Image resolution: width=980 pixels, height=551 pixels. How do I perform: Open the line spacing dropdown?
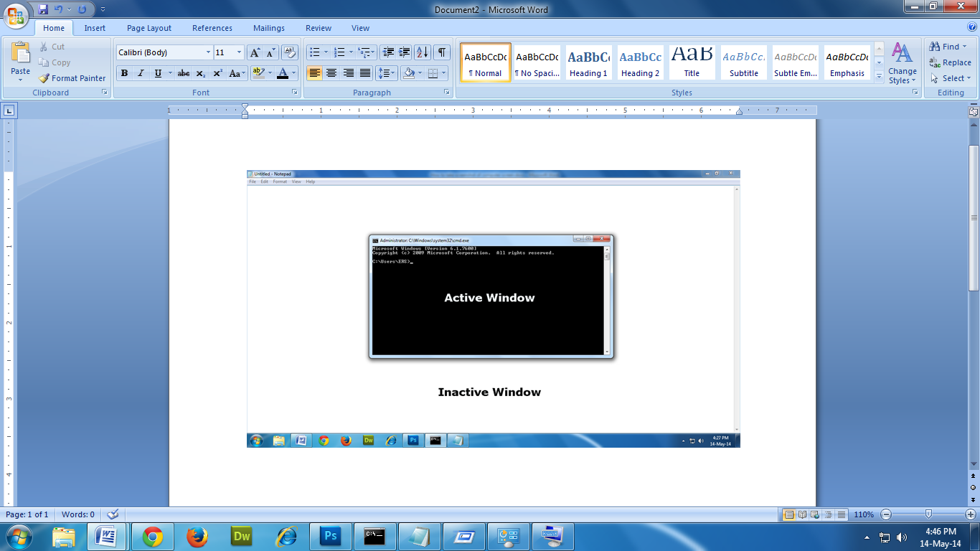click(x=387, y=73)
